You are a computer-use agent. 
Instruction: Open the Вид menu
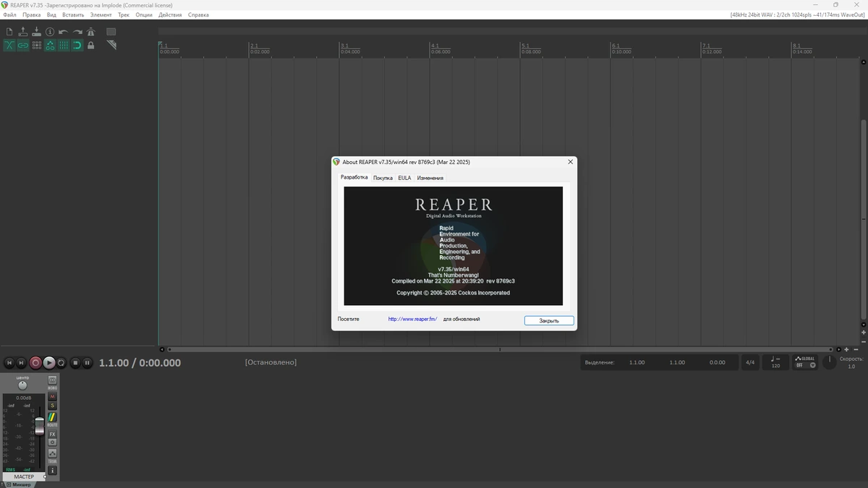pos(51,14)
